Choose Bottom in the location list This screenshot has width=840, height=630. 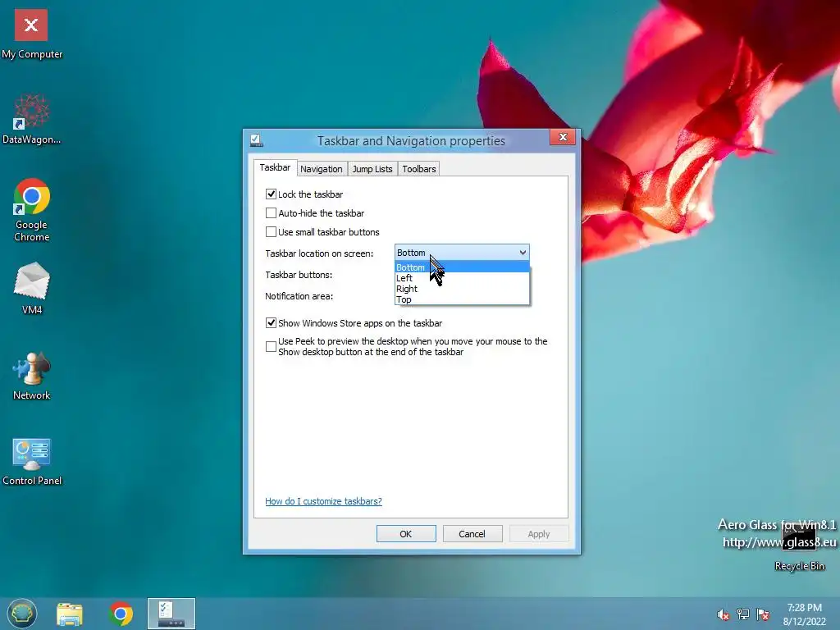coord(463,267)
